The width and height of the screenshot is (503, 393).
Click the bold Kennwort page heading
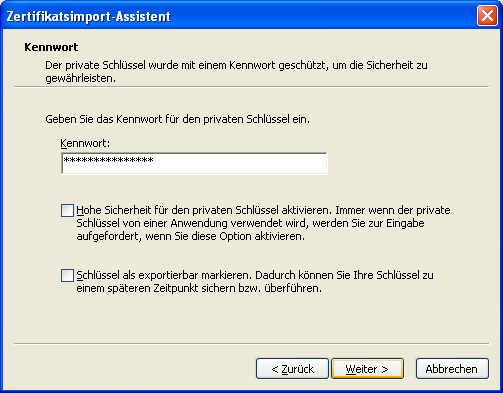point(51,47)
